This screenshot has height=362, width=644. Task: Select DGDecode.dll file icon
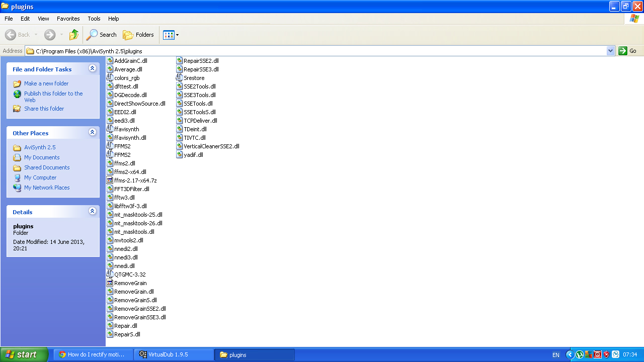coord(110,95)
